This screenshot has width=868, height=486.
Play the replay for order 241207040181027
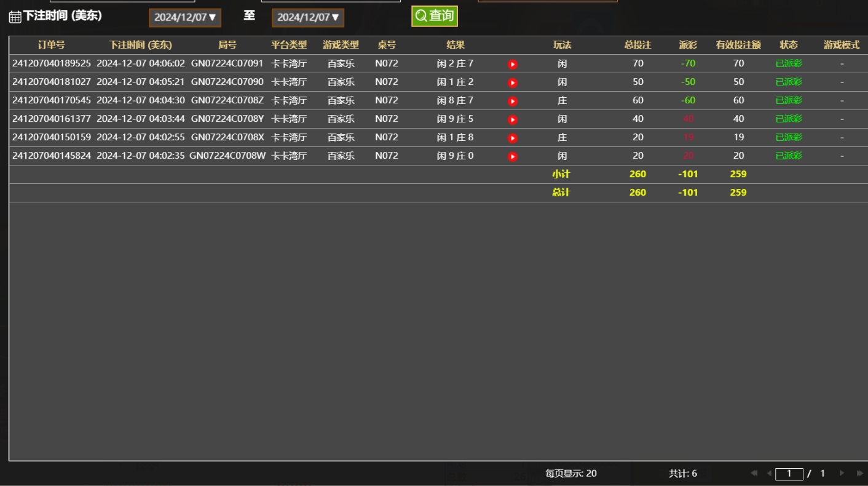[x=512, y=82]
